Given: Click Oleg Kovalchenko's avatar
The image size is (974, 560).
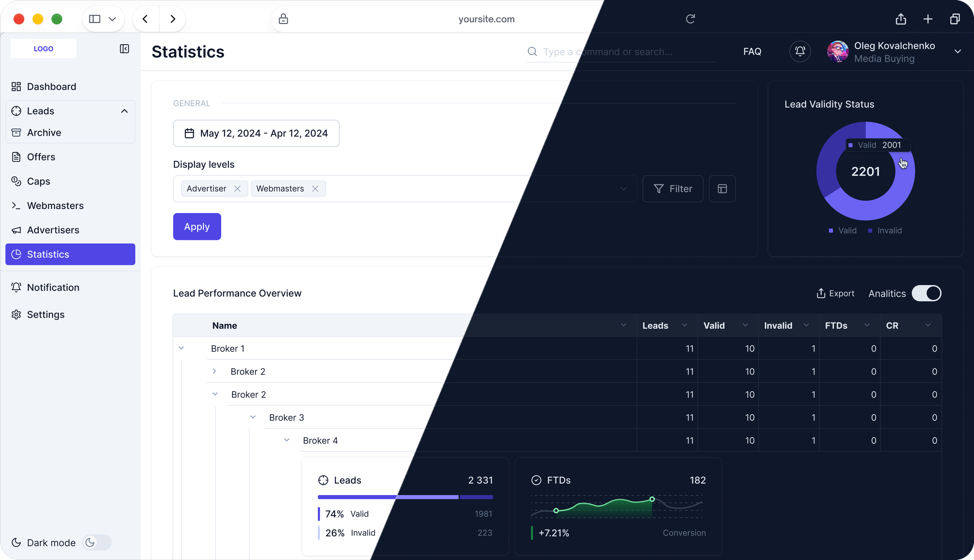Looking at the screenshot, I should 838,52.
